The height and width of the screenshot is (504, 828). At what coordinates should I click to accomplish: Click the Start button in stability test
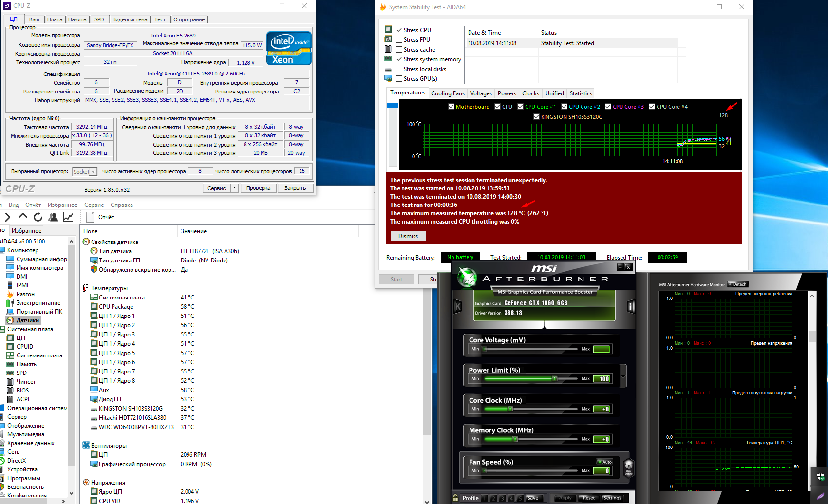(x=396, y=280)
